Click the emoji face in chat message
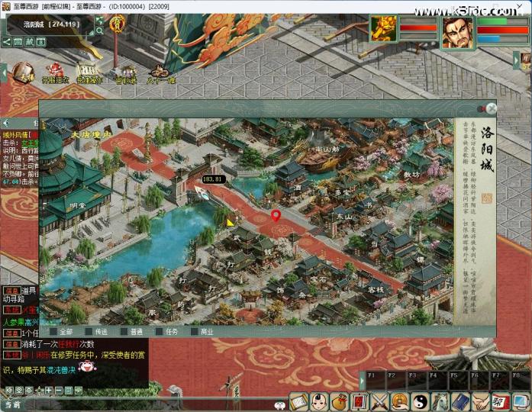532x412 pixels. click(x=87, y=366)
